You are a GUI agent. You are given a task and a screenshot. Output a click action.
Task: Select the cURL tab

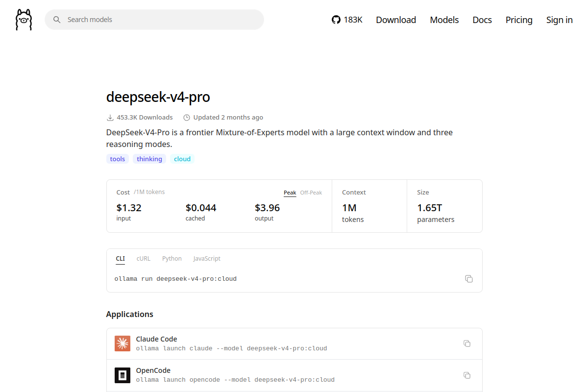point(144,259)
